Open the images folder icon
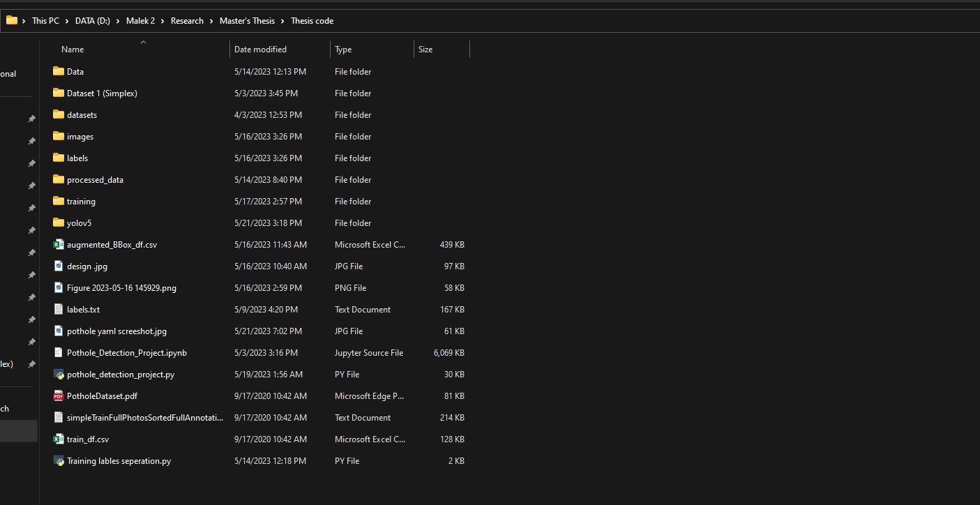 [x=58, y=136]
